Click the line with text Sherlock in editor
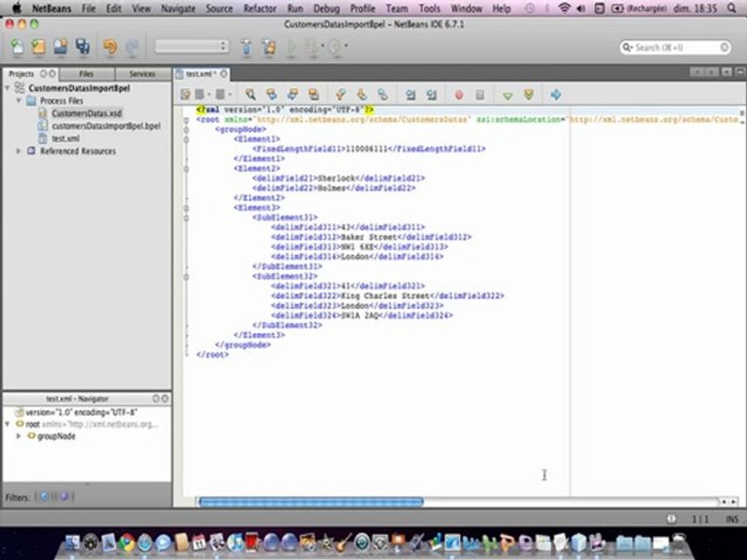Viewport: 747px width, 560px height. coord(338,178)
